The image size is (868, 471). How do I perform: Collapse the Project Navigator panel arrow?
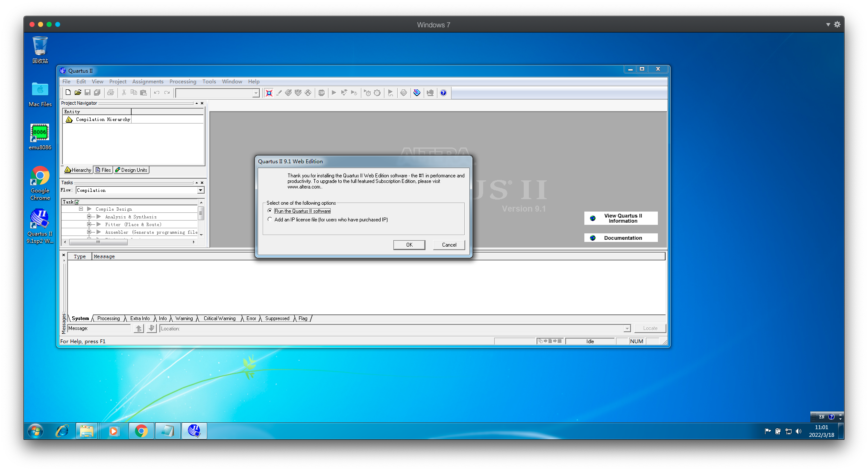pos(196,103)
